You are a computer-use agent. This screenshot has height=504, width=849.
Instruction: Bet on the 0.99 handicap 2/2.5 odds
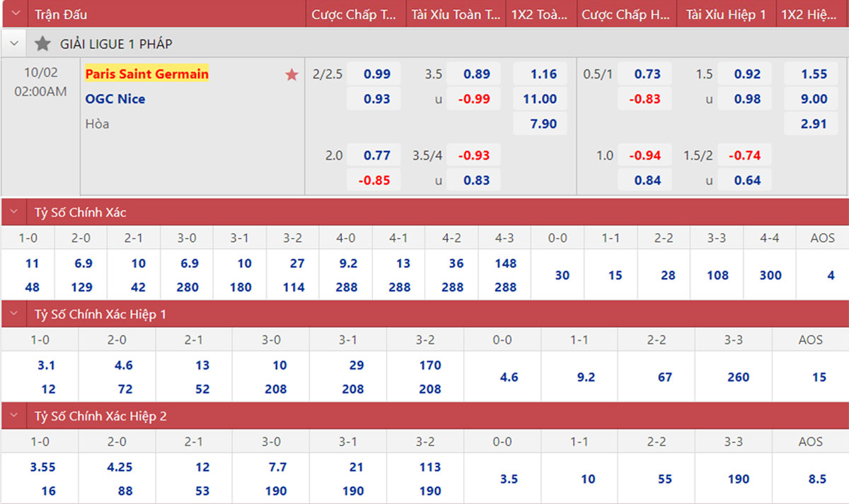(377, 74)
